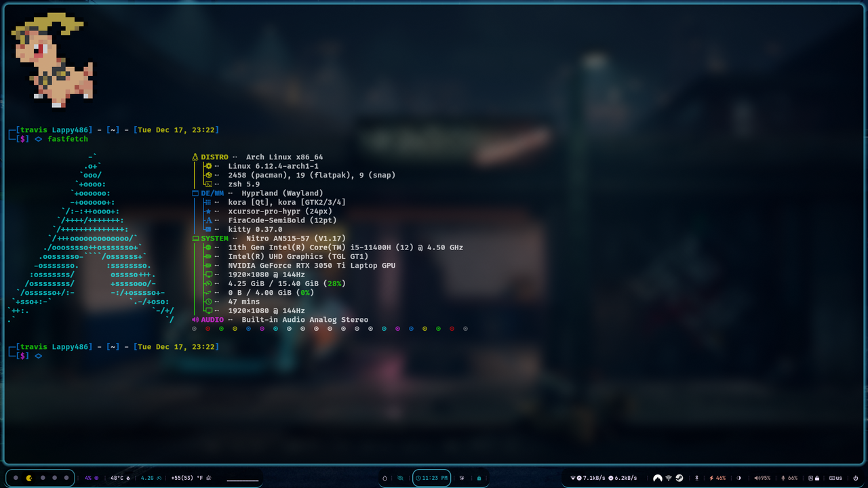This screenshot has width=868, height=488.
Task: Click the 'DISTRO' label in fastfetch output
Action: [214, 157]
